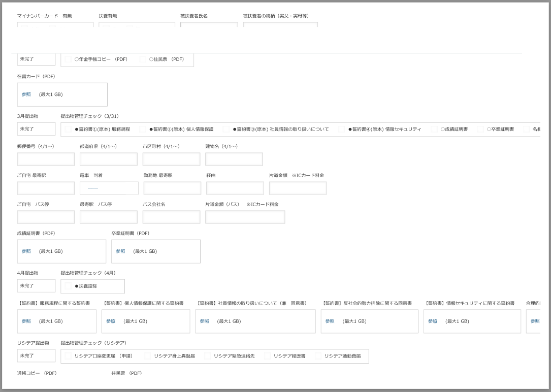Image resolution: width=551 pixels, height=392 pixels.
Task: Select the 片道金額(バス) input field
Action: pos(245,217)
